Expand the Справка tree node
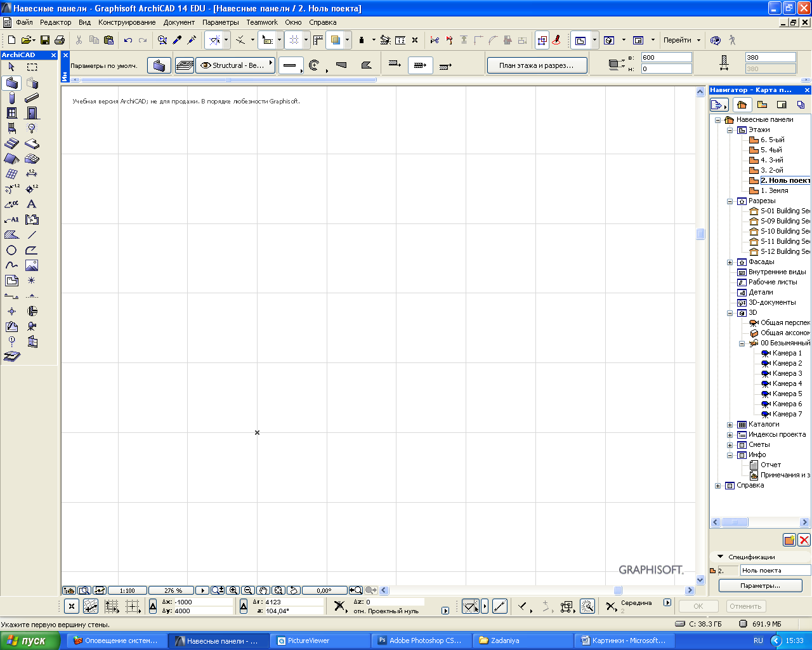Viewport: 812px width, 650px height. (x=717, y=486)
